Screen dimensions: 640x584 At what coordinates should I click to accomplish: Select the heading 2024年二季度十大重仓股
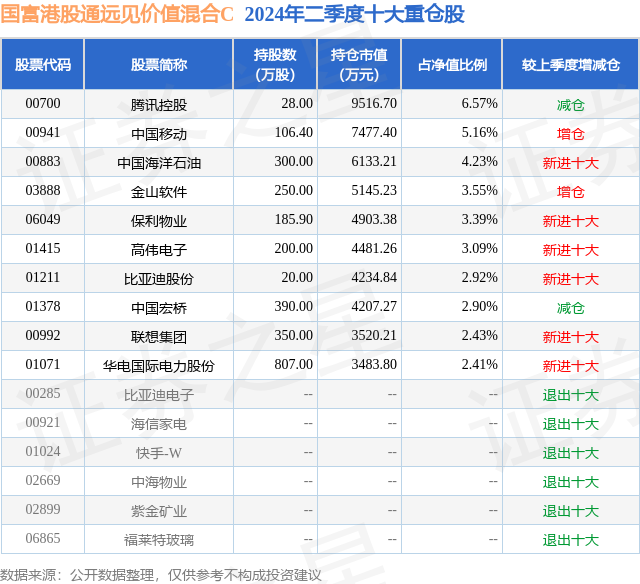point(354,14)
